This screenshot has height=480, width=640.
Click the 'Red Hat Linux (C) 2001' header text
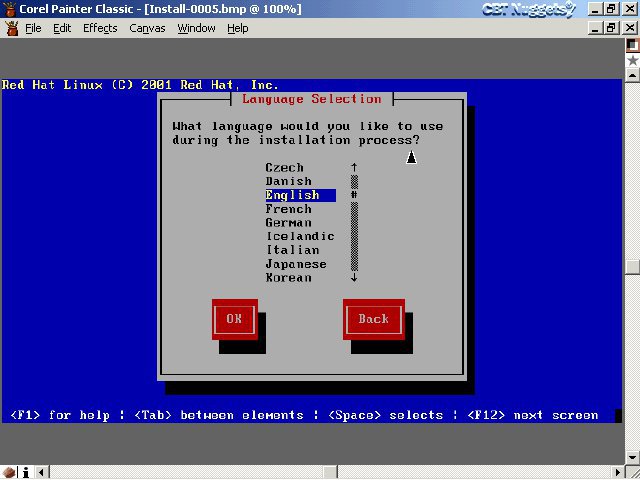[87, 85]
